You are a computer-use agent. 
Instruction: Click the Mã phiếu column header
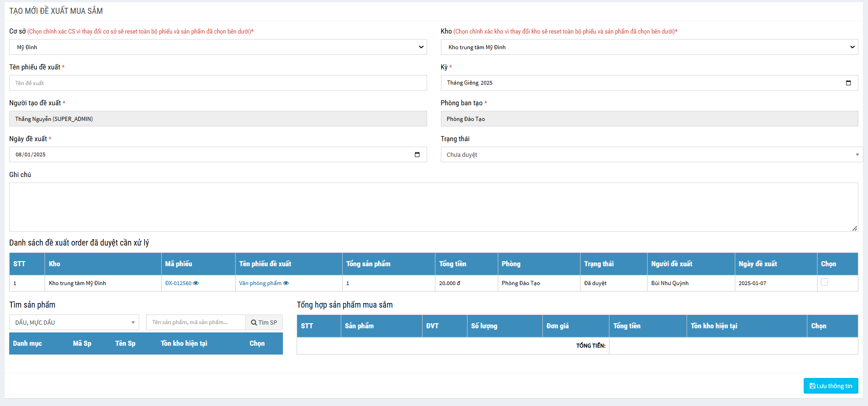[179, 264]
